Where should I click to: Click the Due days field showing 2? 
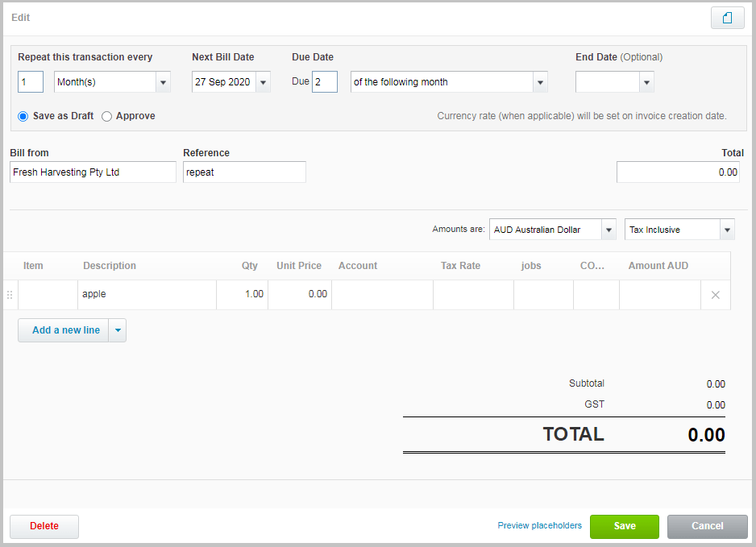(325, 81)
